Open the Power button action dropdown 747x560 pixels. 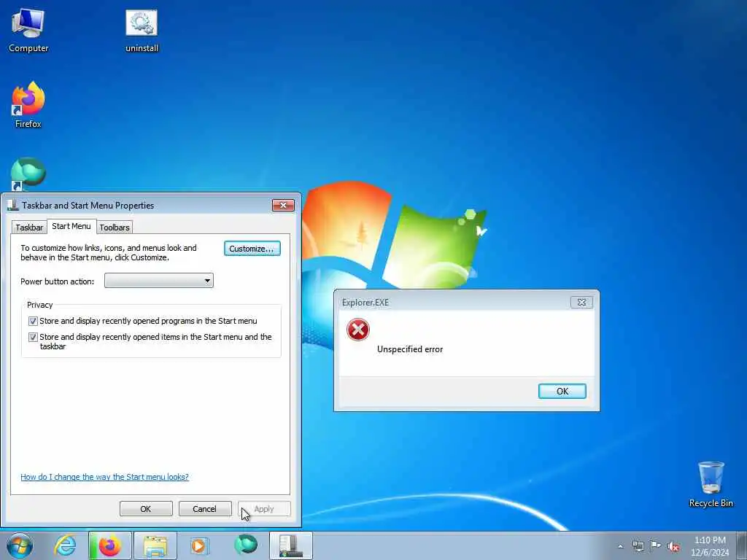point(158,281)
